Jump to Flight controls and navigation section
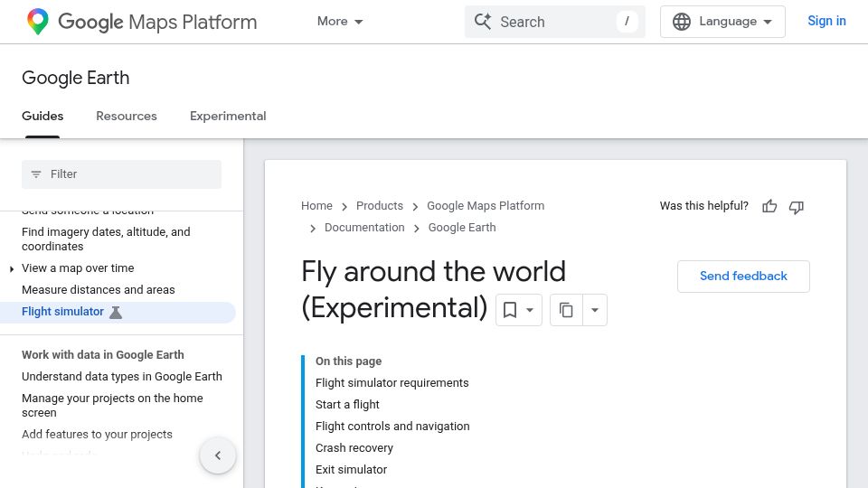 pos(392,426)
